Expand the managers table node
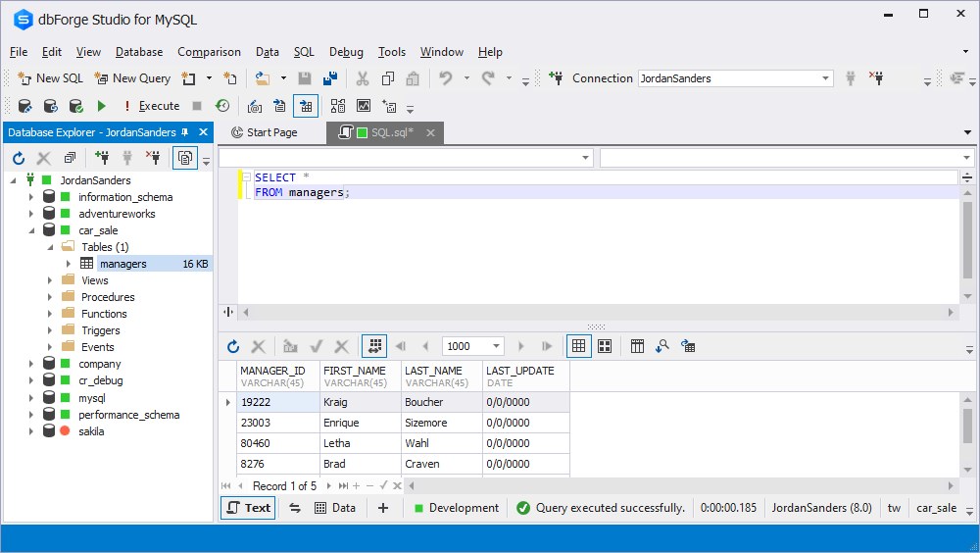980x553 pixels. click(69, 264)
